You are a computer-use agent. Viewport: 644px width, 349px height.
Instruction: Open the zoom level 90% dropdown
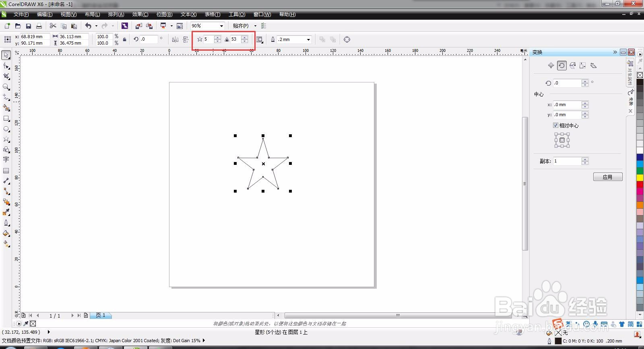[221, 26]
